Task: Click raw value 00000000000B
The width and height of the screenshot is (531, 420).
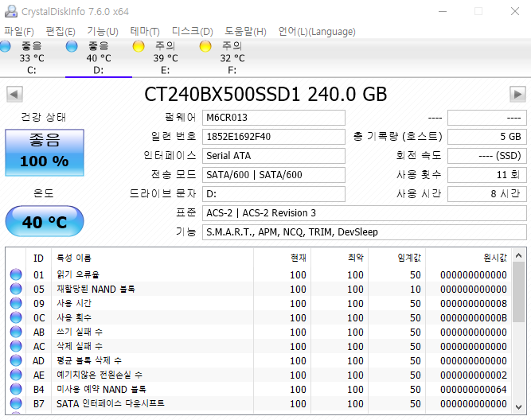Action: tap(474, 318)
